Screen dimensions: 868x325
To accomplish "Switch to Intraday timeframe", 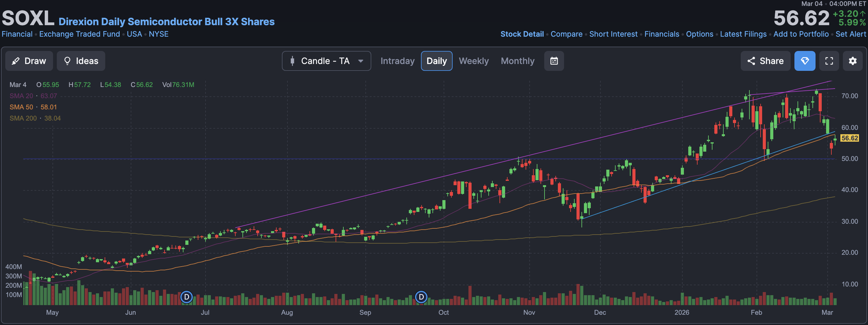I will point(397,61).
